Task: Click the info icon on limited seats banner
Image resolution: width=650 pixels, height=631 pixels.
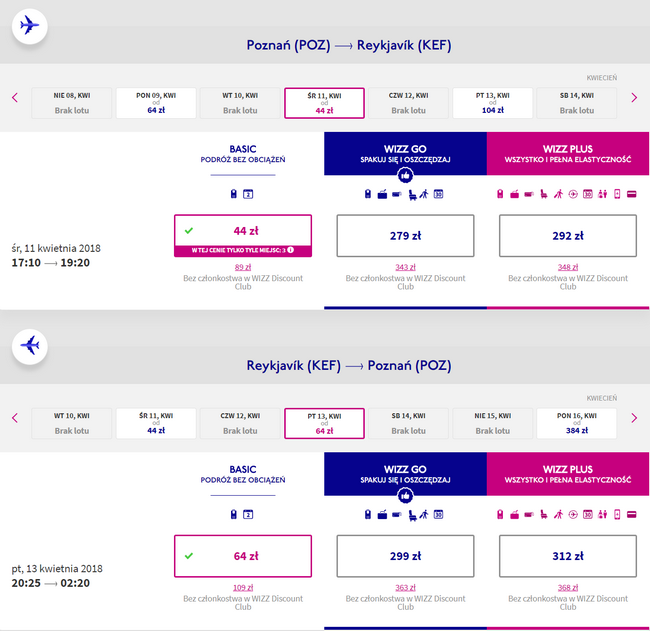Action: point(291,250)
